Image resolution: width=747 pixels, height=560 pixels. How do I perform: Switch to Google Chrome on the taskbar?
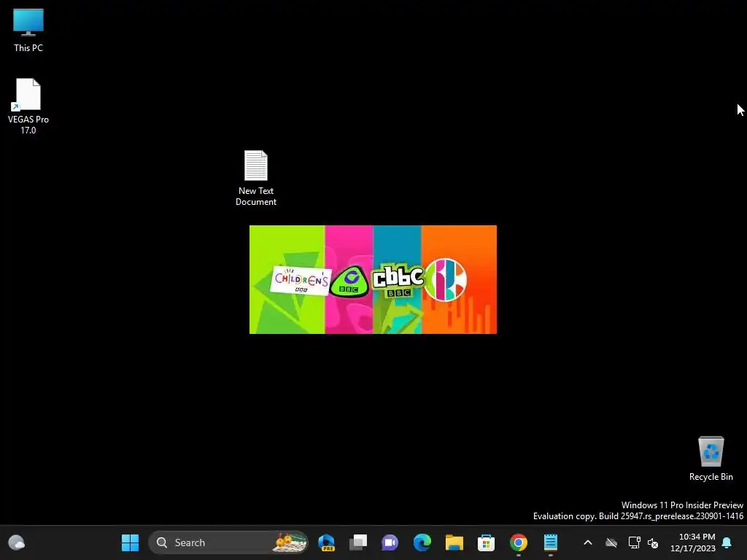pyautogui.click(x=519, y=542)
